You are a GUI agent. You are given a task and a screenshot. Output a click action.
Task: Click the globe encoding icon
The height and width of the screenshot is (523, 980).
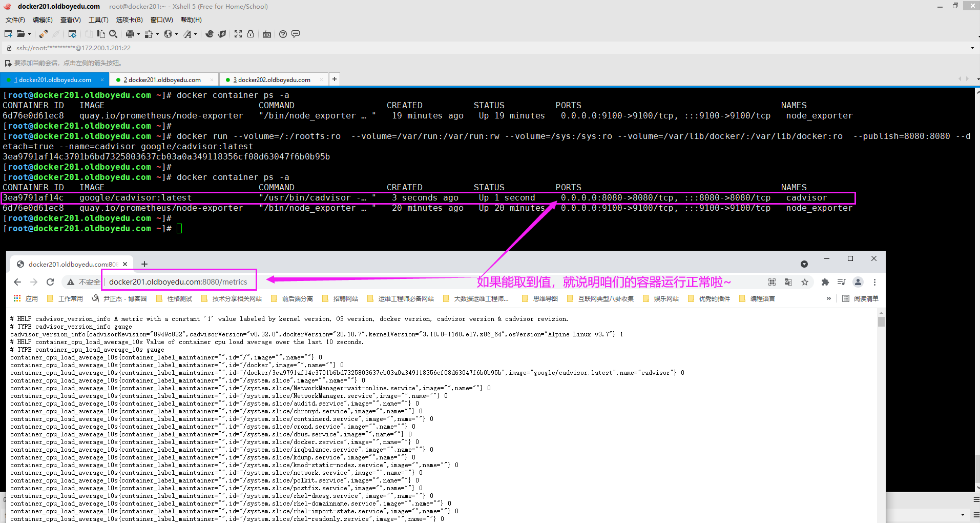168,34
